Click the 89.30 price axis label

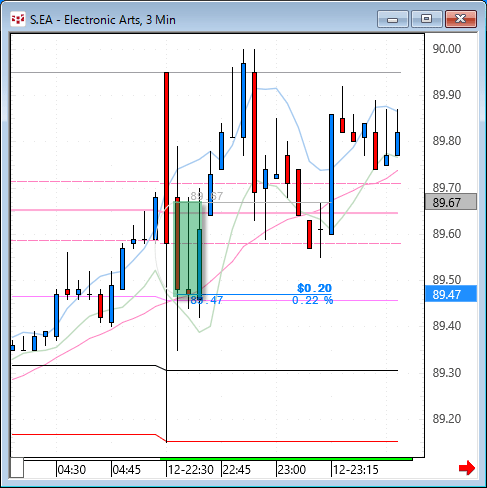[447, 372]
